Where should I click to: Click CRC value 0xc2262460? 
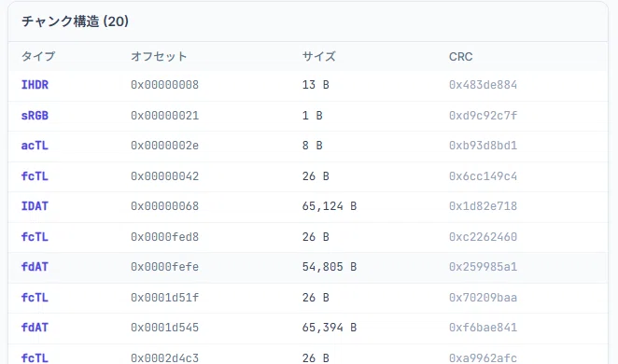[483, 237]
